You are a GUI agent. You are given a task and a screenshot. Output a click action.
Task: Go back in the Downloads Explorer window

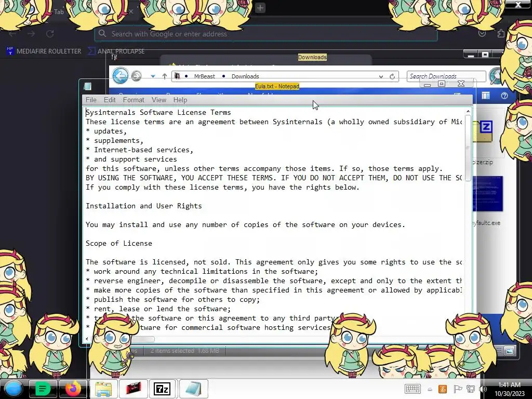coord(121,75)
